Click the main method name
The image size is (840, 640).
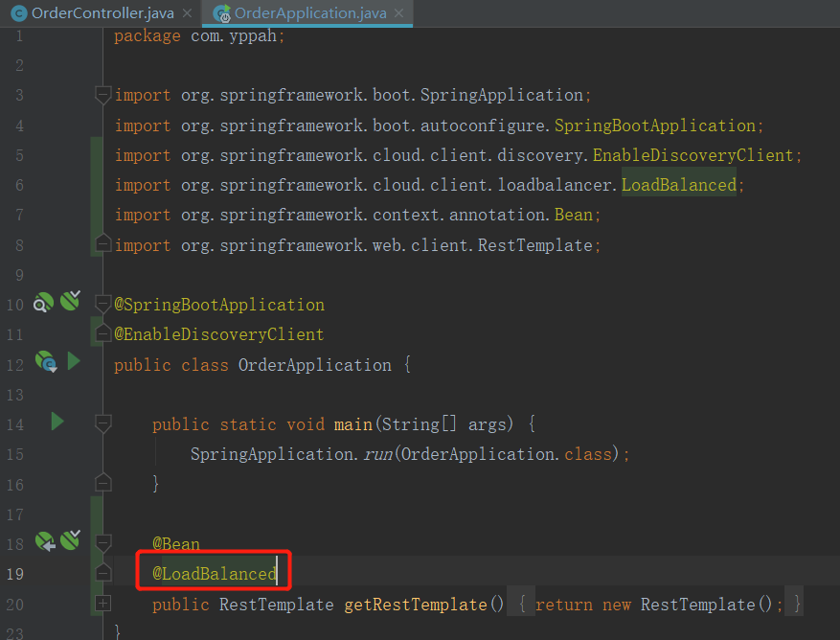[x=353, y=424]
